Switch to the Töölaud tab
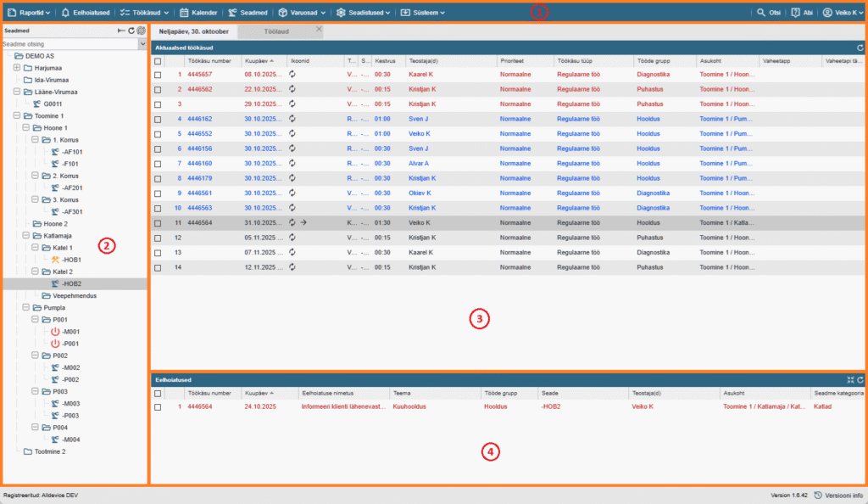Viewport: 868px width, 504px height. (275, 31)
